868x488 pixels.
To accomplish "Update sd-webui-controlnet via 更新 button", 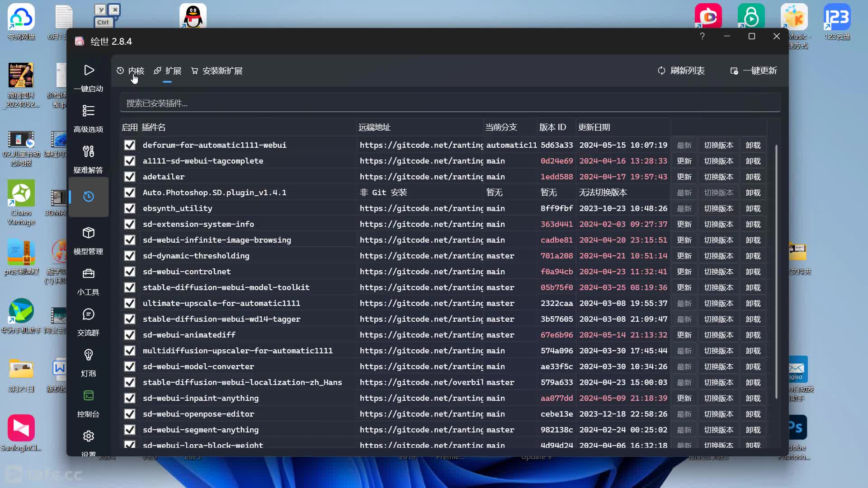I will pyautogui.click(x=684, y=272).
